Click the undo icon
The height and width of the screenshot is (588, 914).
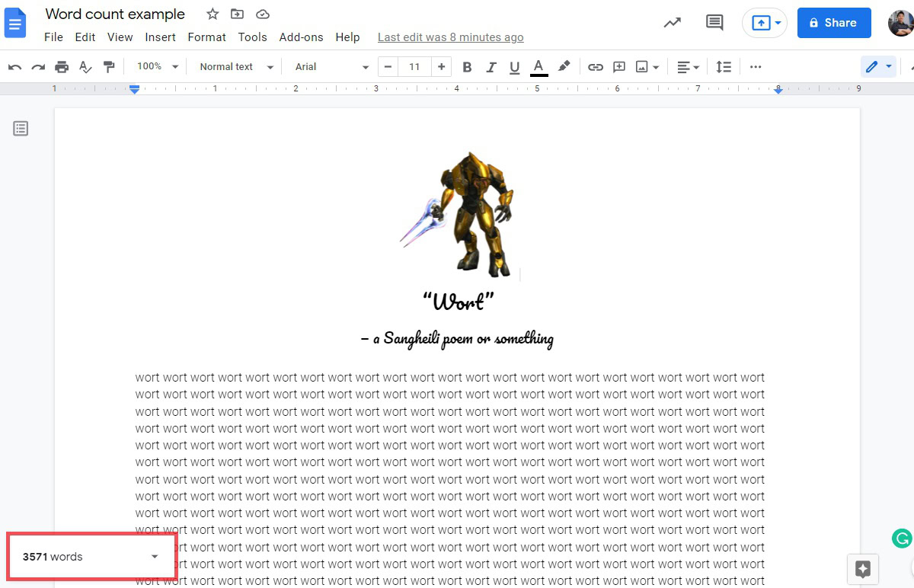15,67
